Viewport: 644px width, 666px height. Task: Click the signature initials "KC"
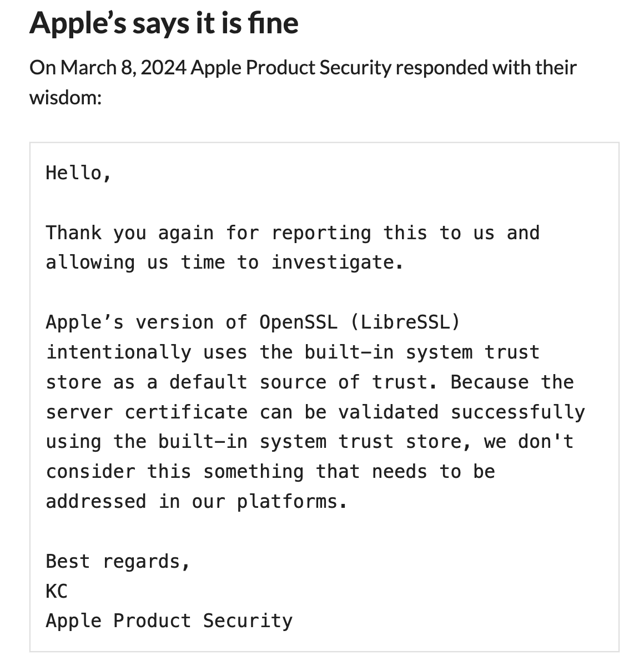57,592
